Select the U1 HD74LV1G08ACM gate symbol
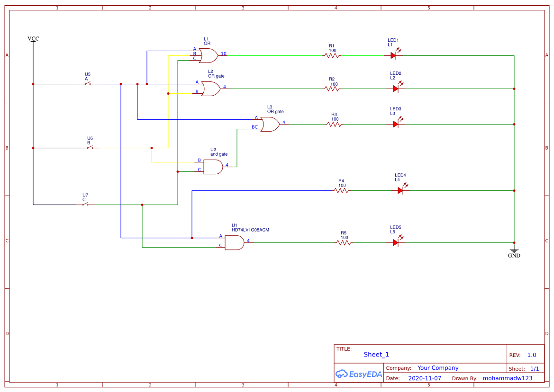This screenshot has width=554, height=392. (234, 241)
